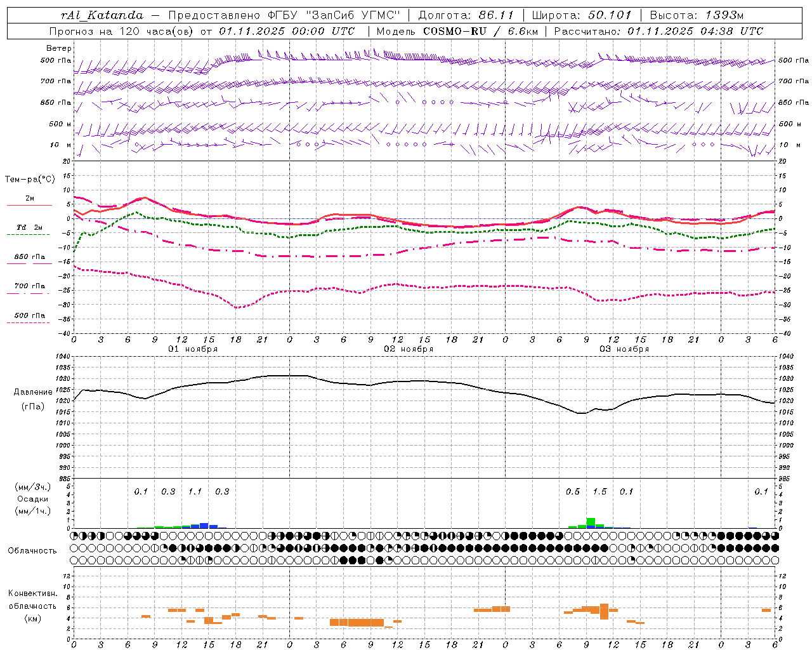812x650 pixels.
Task: Click the Ветер section label
Action: click(59, 48)
